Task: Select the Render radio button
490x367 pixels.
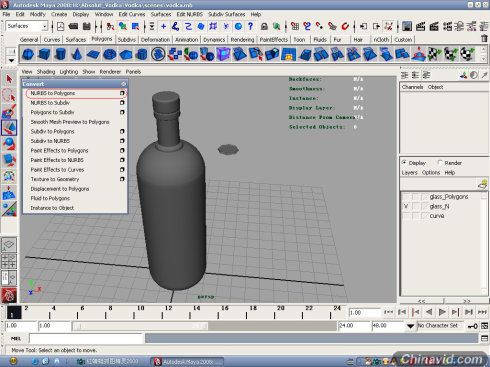Action: [x=440, y=163]
